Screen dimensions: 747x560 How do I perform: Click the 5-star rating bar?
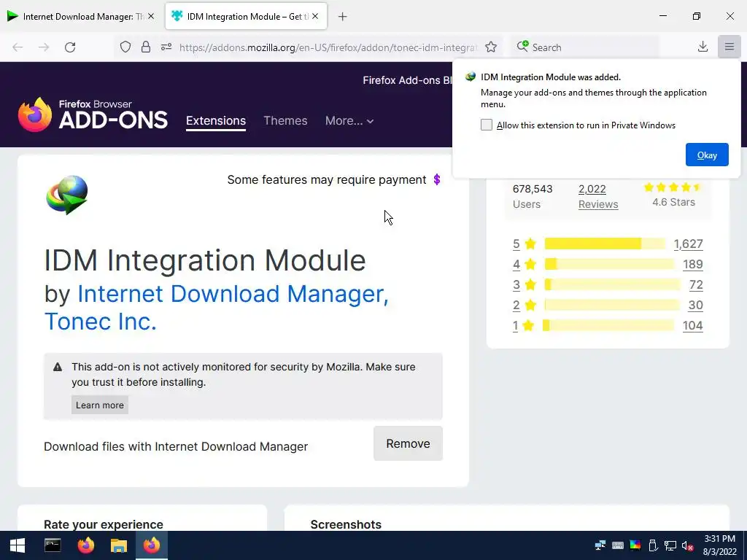click(605, 244)
